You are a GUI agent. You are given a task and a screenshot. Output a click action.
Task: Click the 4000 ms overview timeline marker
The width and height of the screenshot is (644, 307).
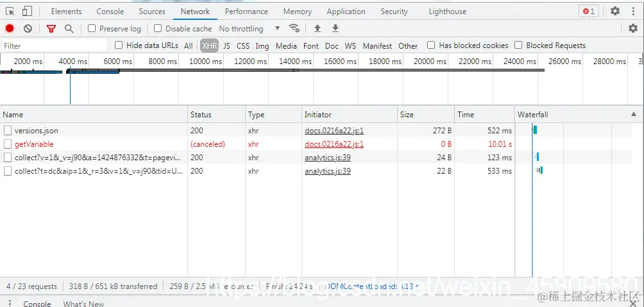[x=73, y=62]
